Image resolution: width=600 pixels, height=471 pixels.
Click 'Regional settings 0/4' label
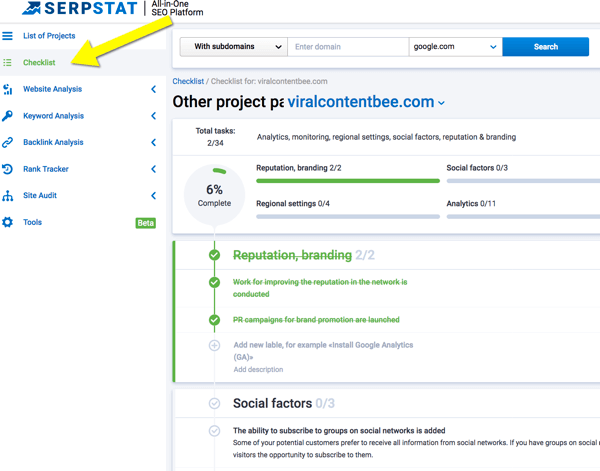(x=293, y=204)
